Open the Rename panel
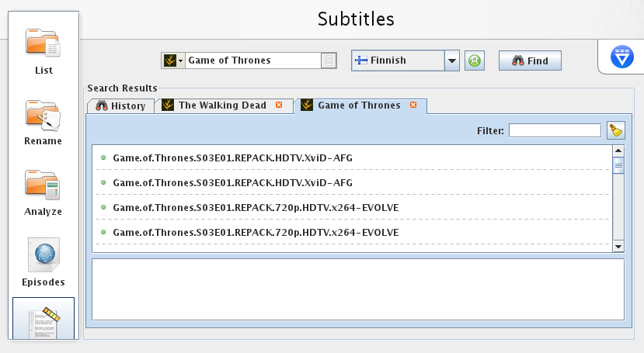The height and width of the screenshot is (353, 644). (44, 122)
